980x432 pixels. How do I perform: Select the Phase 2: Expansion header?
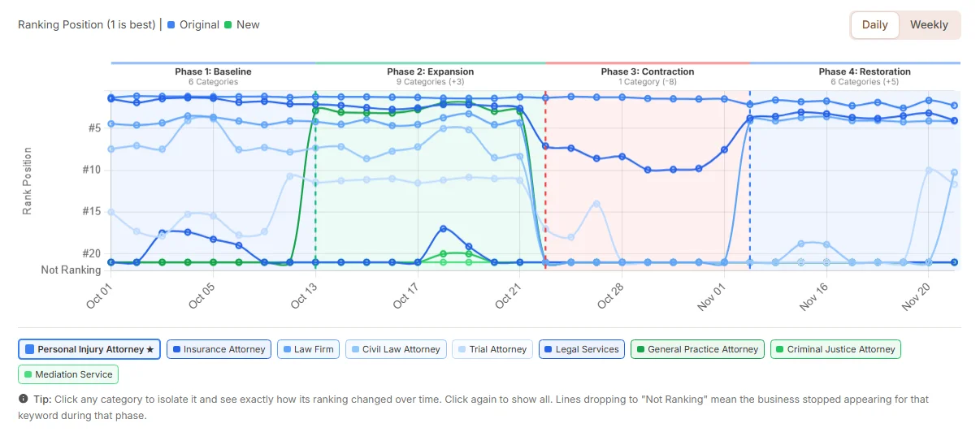coord(430,71)
